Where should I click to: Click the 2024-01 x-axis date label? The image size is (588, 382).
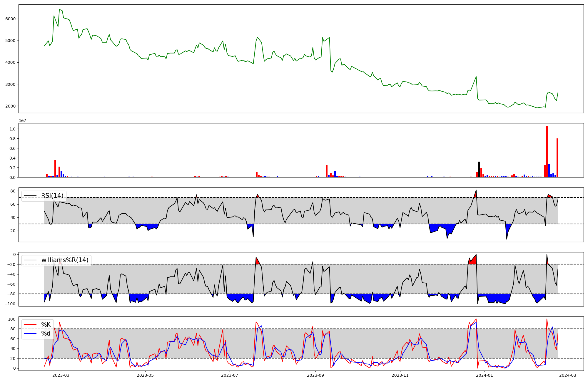point(484,375)
